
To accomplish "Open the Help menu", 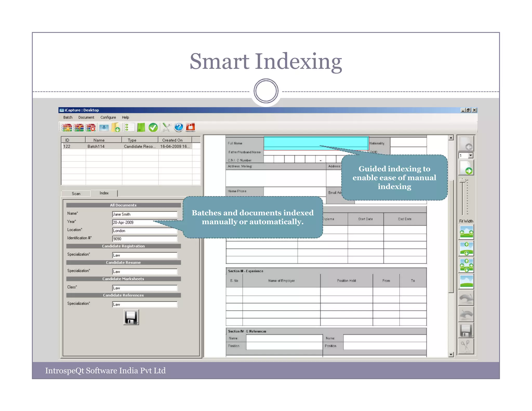I will tap(125, 117).
